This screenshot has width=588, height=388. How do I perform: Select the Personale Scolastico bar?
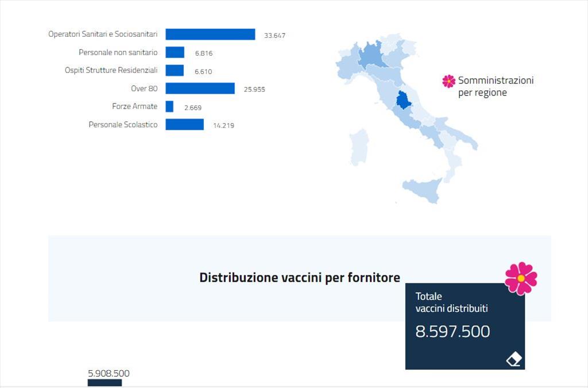click(x=185, y=124)
